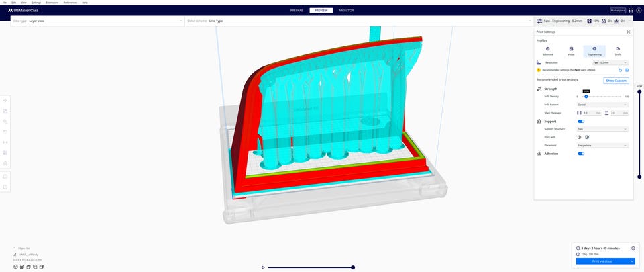The height and width of the screenshot is (272, 644).
Task: Click the 3D view camera icon
Action: coord(15,267)
